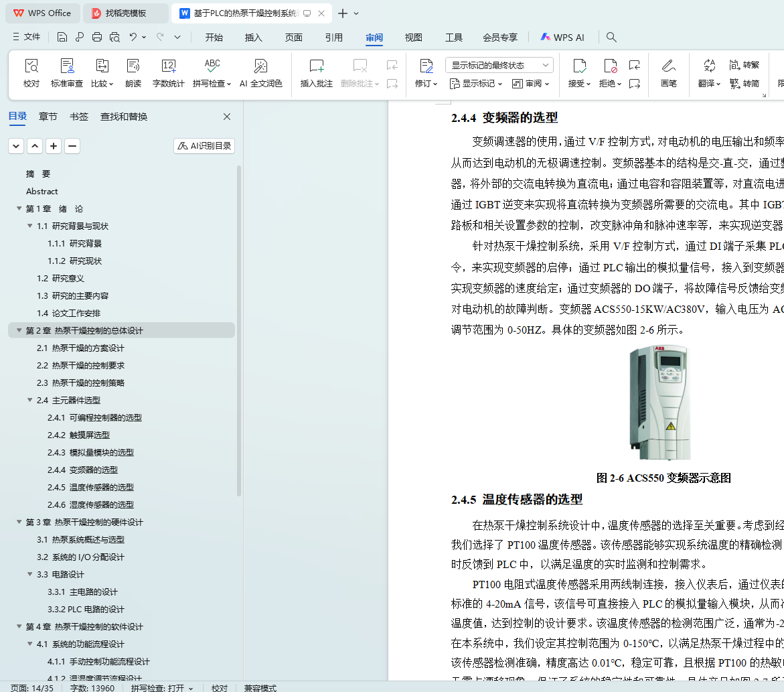The width and height of the screenshot is (784, 692).
Task: Jump to Abstract in outline
Action: [x=42, y=191]
